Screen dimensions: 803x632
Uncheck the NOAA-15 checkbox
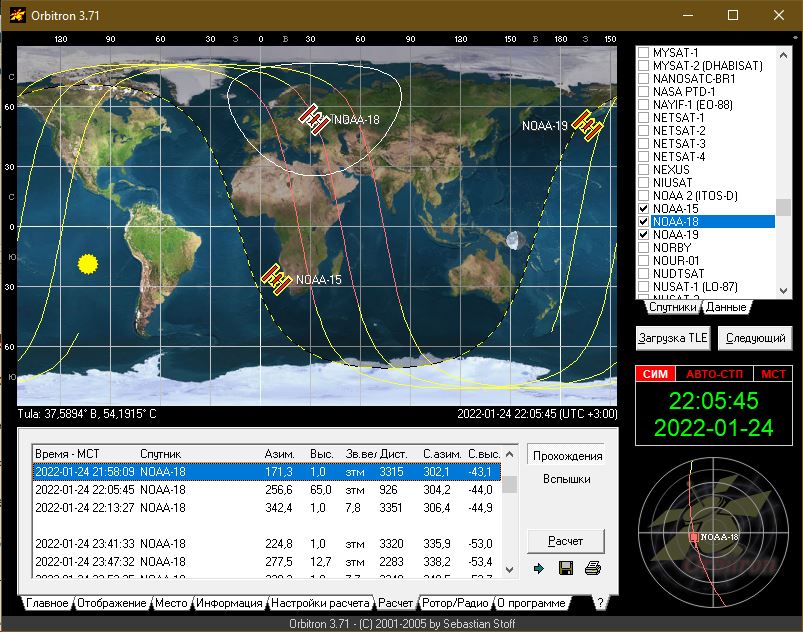click(x=644, y=208)
